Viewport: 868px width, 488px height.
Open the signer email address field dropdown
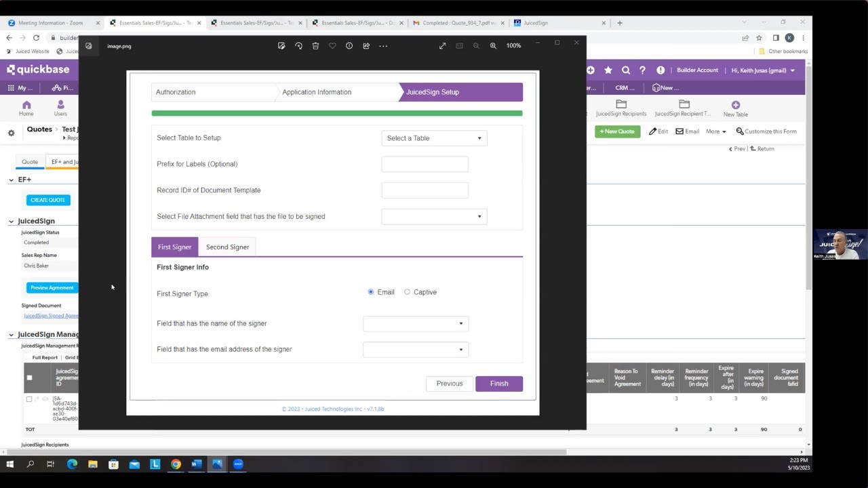(x=415, y=350)
